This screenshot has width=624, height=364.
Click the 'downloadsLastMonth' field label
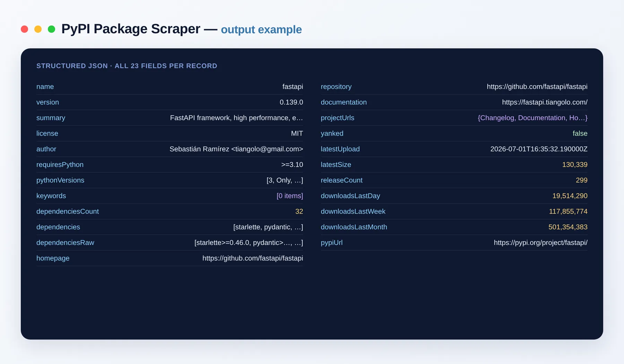point(354,227)
